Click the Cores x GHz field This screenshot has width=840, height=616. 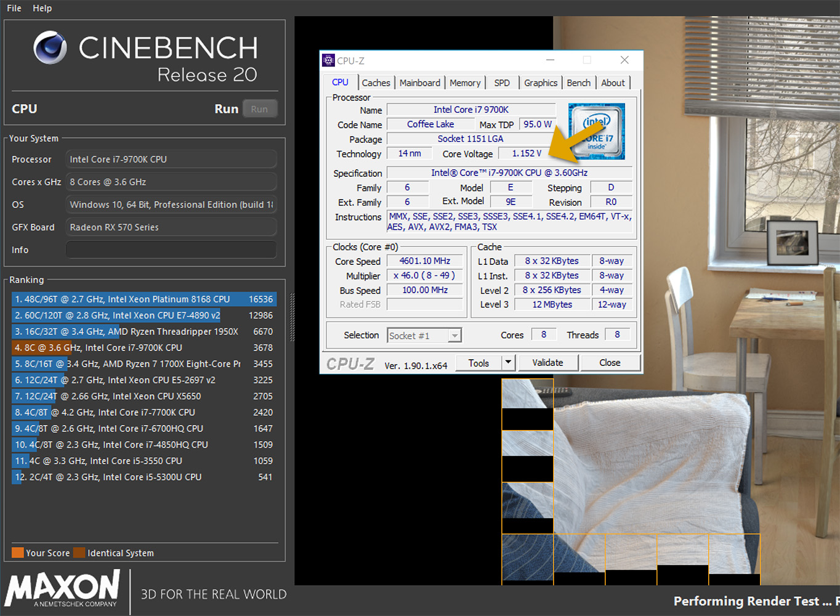(x=171, y=182)
